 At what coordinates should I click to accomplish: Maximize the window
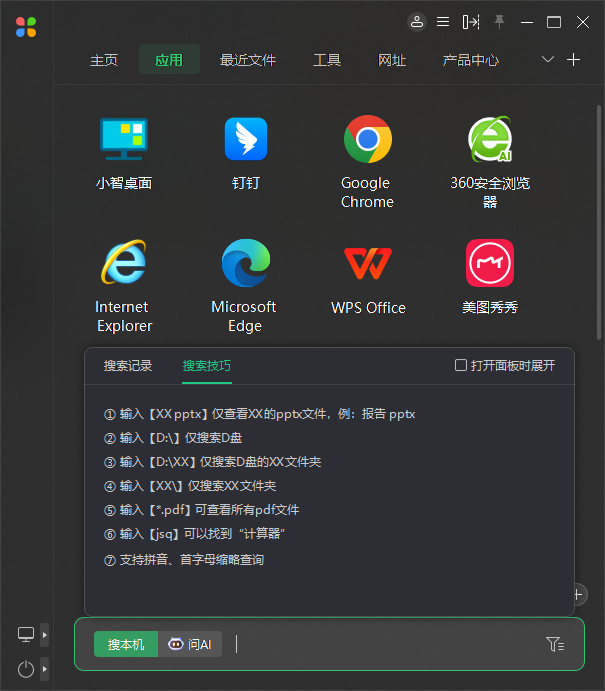click(554, 22)
